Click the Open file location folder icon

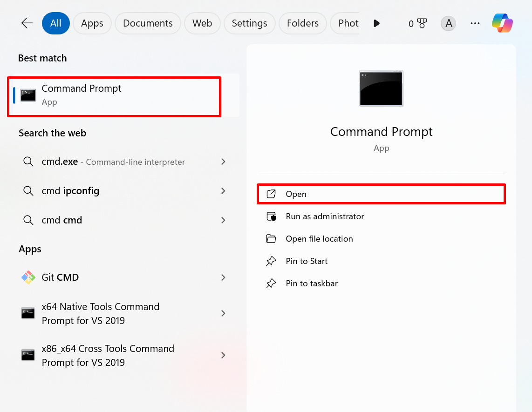(271, 239)
